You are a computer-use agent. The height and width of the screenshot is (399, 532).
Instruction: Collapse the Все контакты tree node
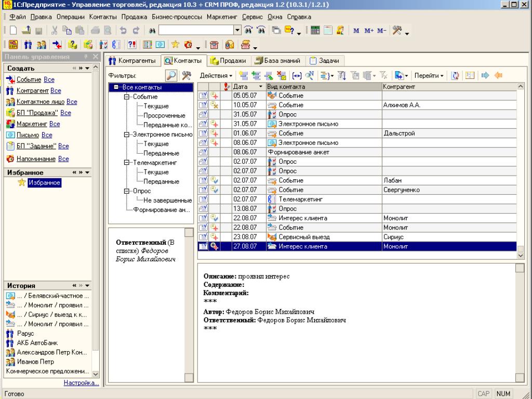pos(116,87)
